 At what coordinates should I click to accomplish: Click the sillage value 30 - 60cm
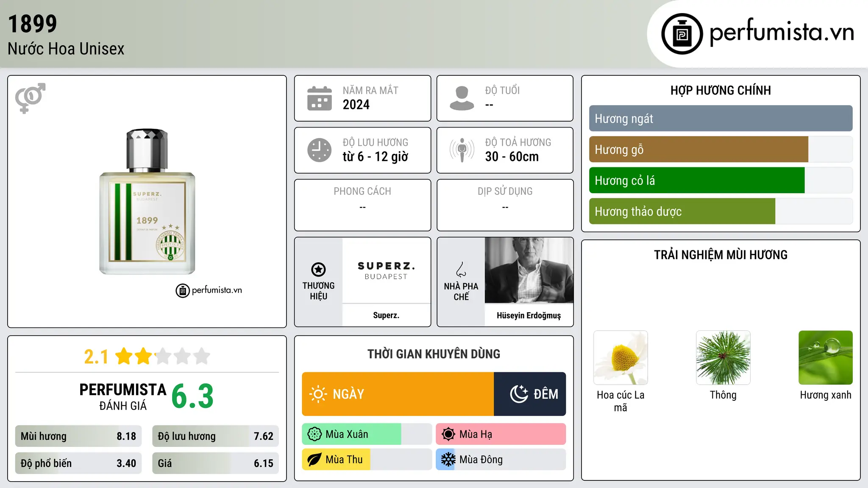tap(512, 157)
